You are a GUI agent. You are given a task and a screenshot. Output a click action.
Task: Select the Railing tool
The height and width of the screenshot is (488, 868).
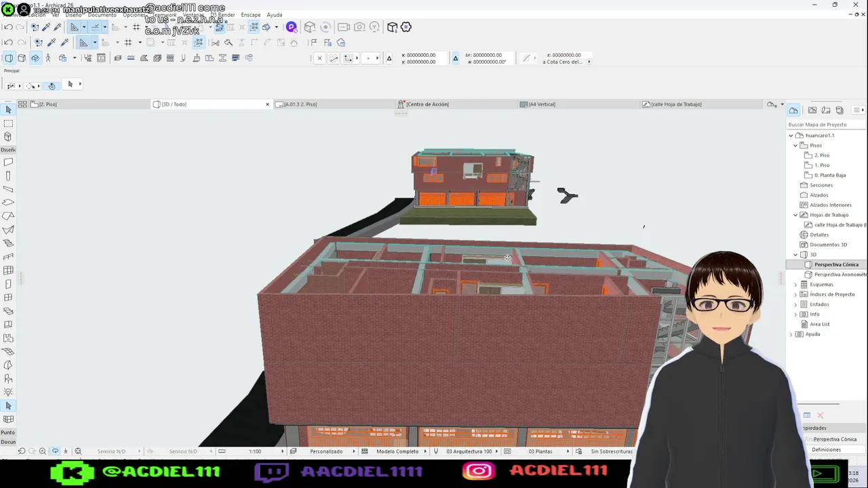point(8,257)
